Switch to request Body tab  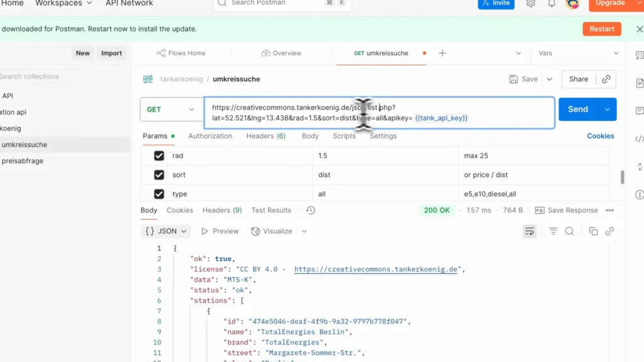pyautogui.click(x=310, y=136)
